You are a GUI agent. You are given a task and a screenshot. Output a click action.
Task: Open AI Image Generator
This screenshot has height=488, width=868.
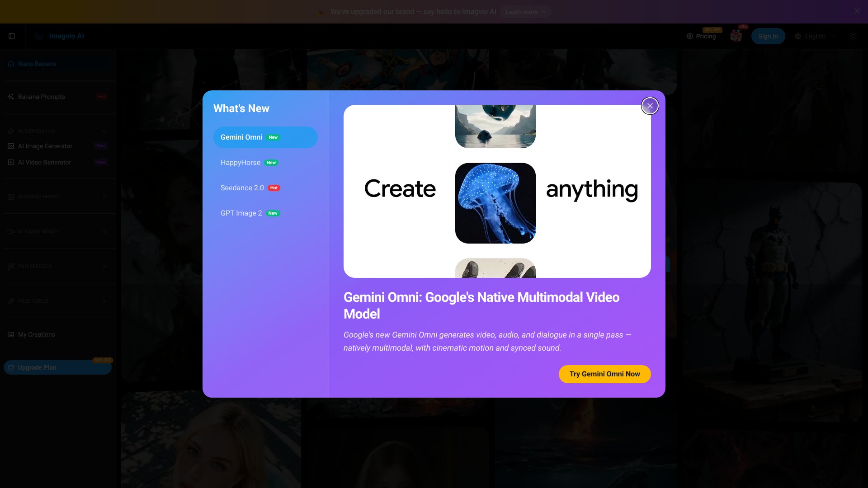[x=58, y=146]
